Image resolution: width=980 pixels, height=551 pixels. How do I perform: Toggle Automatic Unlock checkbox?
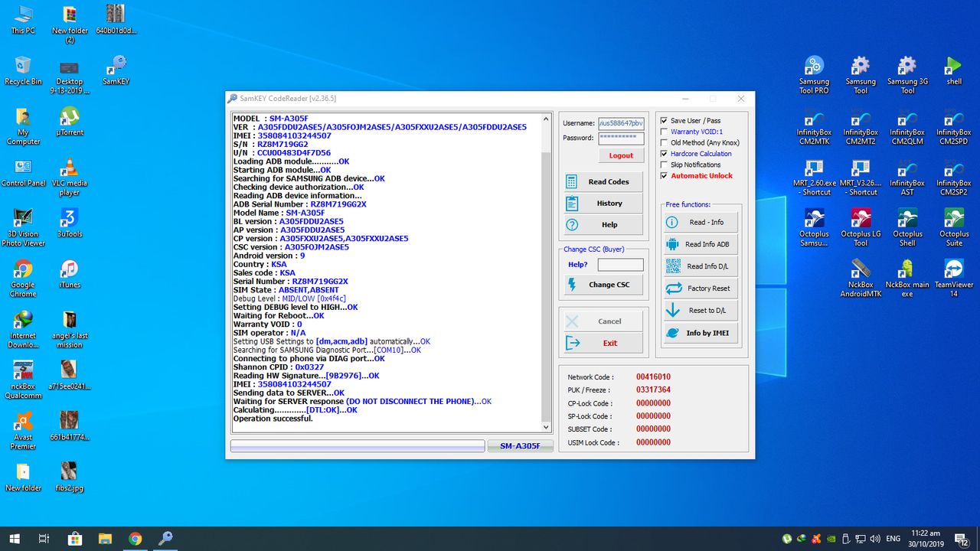[x=665, y=175]
